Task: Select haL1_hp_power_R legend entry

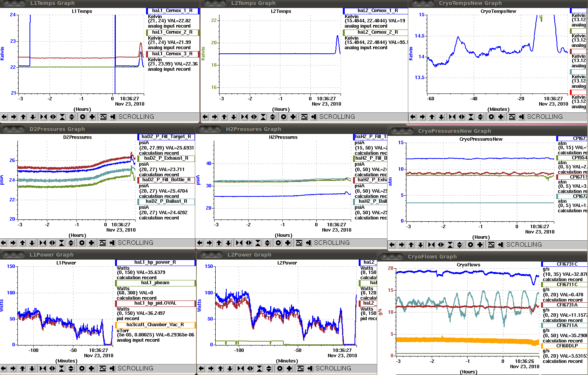Action: point(156,263)
